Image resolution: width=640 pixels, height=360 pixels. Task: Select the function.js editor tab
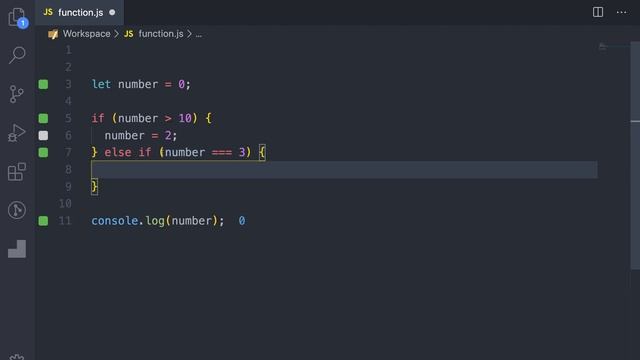pos(80,13)
